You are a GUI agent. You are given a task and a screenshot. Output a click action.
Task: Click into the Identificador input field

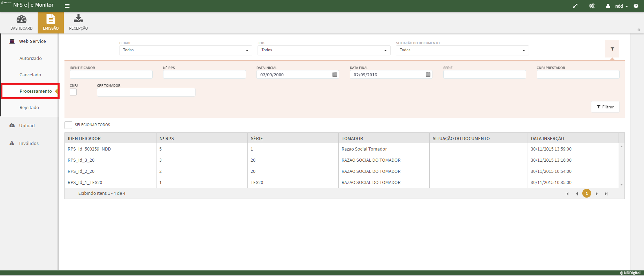tap(111, 75)
